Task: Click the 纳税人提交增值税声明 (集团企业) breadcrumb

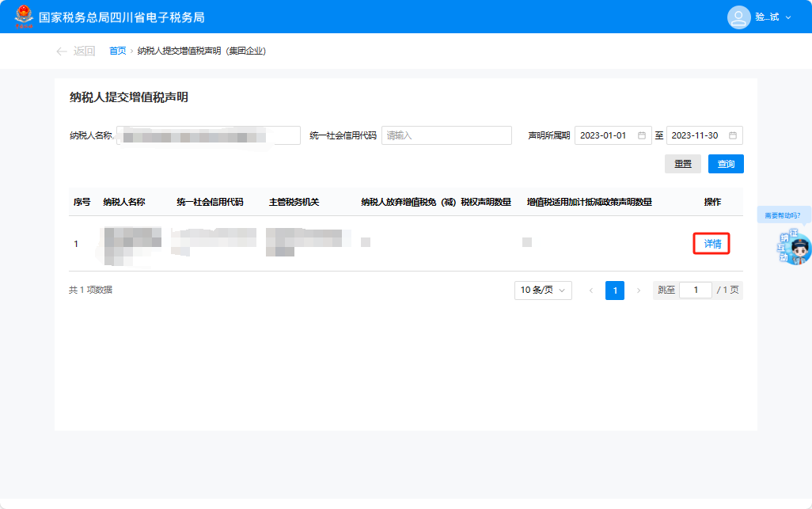Action: [202, 51]
